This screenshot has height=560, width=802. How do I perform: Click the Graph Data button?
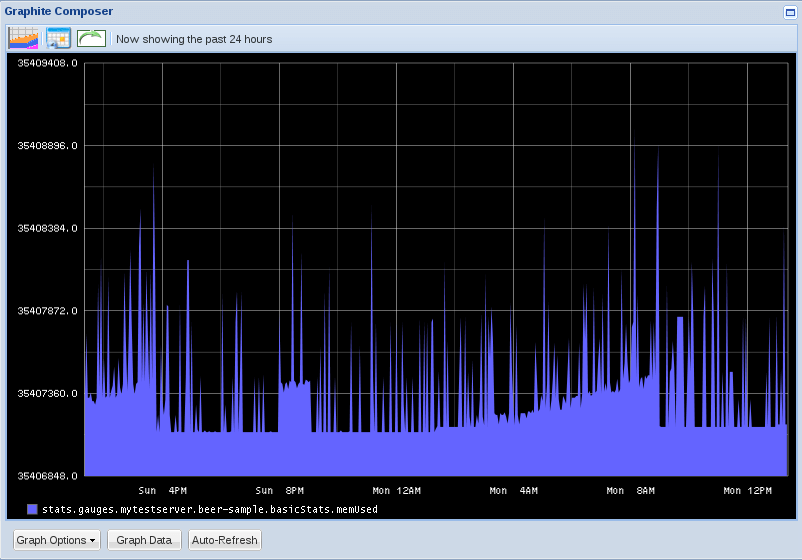[x=144, y=540]
